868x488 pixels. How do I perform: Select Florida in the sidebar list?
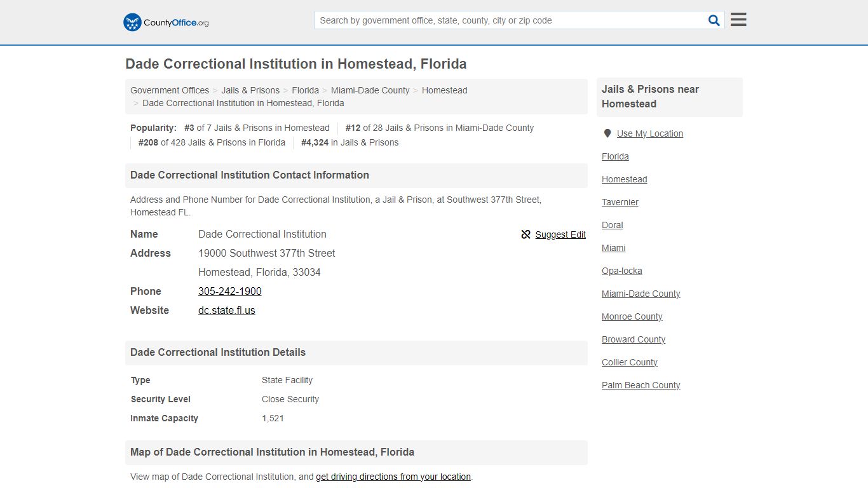[x=615, y=156]
